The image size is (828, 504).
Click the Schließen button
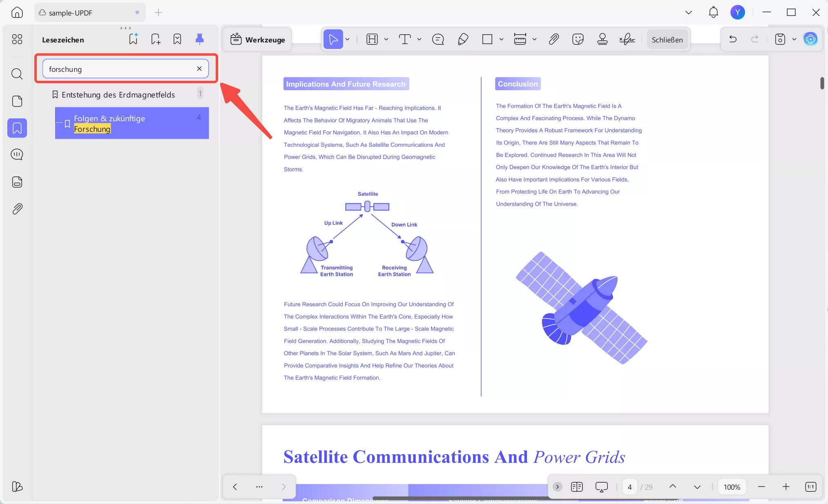(x=667, y=40)
